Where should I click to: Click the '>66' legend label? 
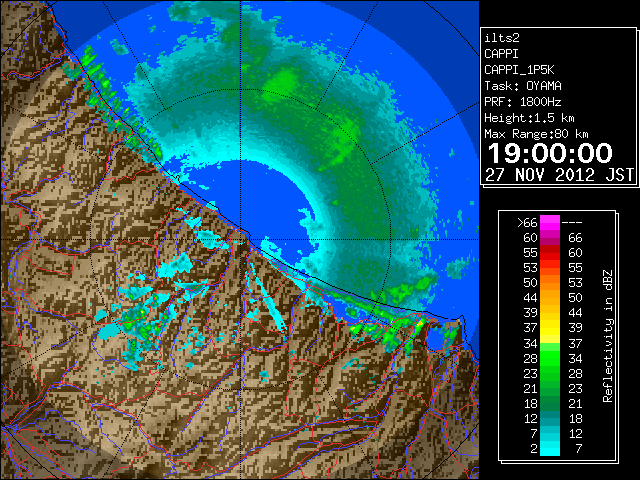(527, 223)
